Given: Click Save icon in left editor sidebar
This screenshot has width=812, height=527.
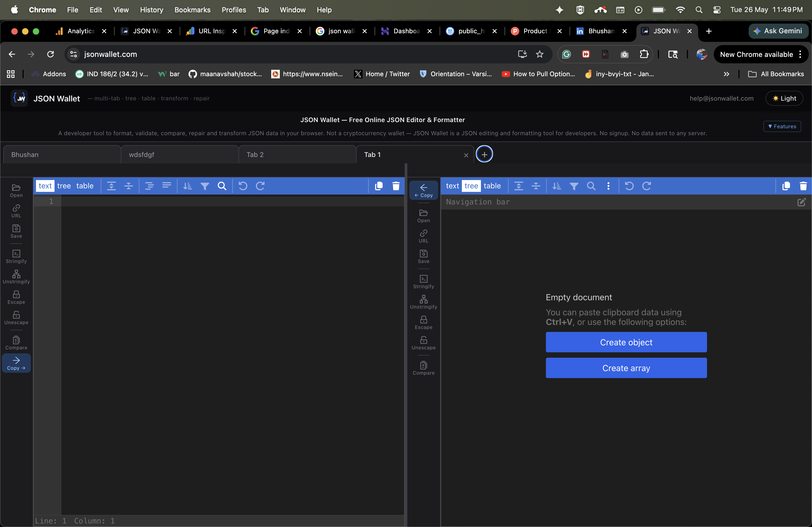Looking at the screenshot, I should [16, 232].
